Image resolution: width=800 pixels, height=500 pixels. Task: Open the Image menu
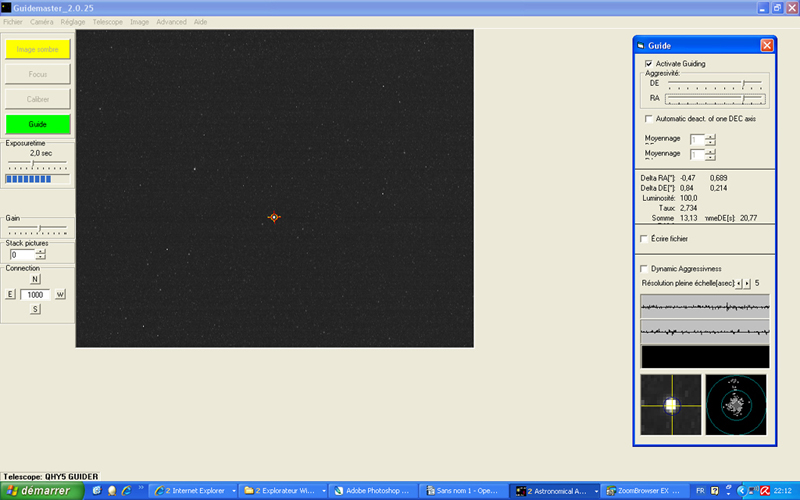coord(139,22)
